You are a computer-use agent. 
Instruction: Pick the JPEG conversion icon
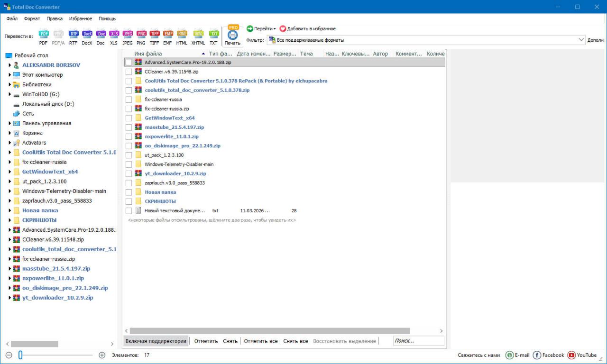tap(128, 34)
